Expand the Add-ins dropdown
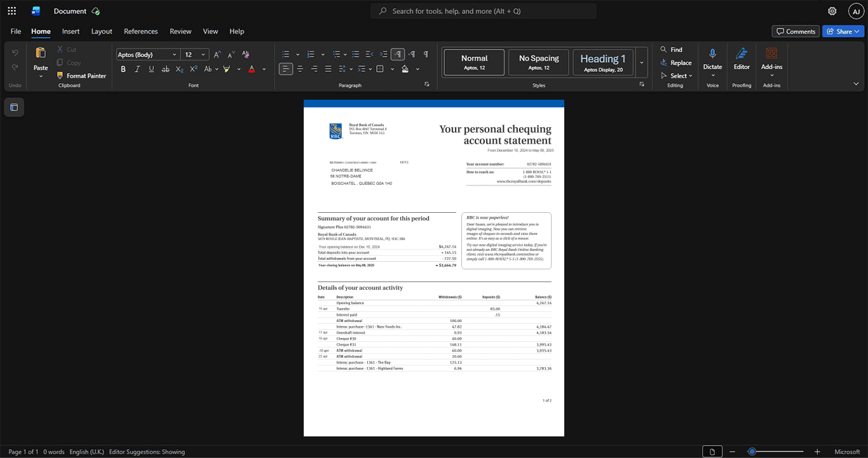868x458 pixels. (x=771, y=76)
